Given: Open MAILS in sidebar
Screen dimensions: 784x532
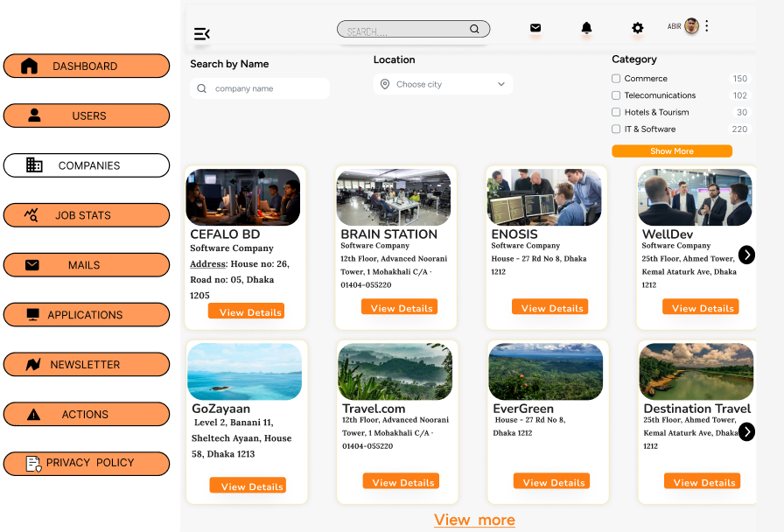Looking at the screenshot, I should 87,265.
